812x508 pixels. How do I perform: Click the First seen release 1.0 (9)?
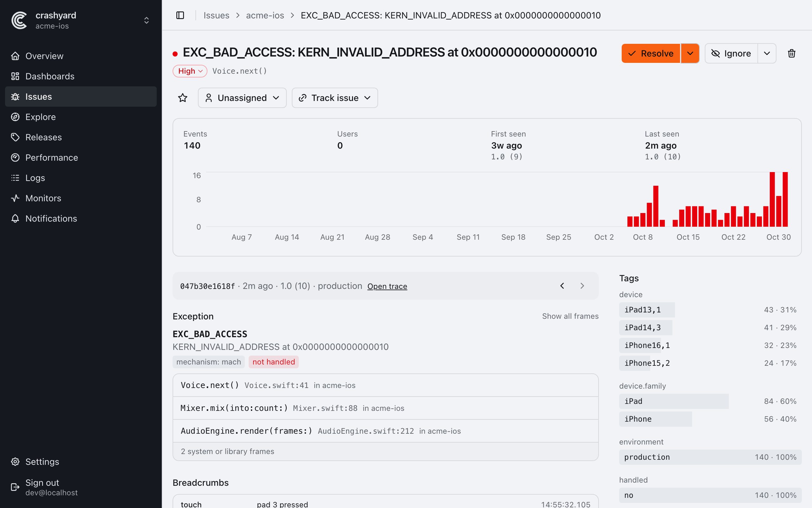pyautogui.click(x=507, y=157)
